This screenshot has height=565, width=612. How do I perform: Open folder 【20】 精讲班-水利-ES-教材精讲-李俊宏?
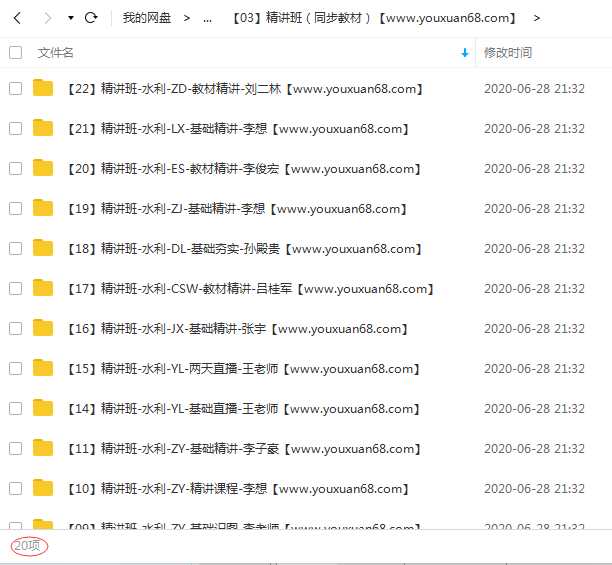[244, 169]
